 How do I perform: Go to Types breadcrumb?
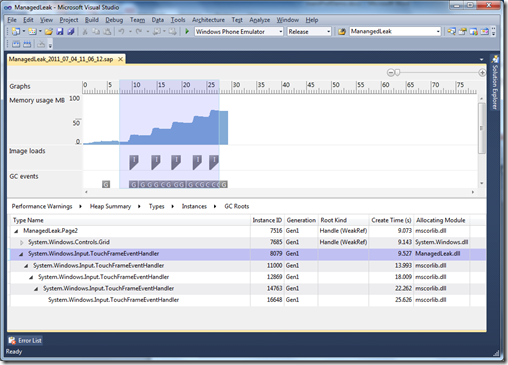click(157, 206)
